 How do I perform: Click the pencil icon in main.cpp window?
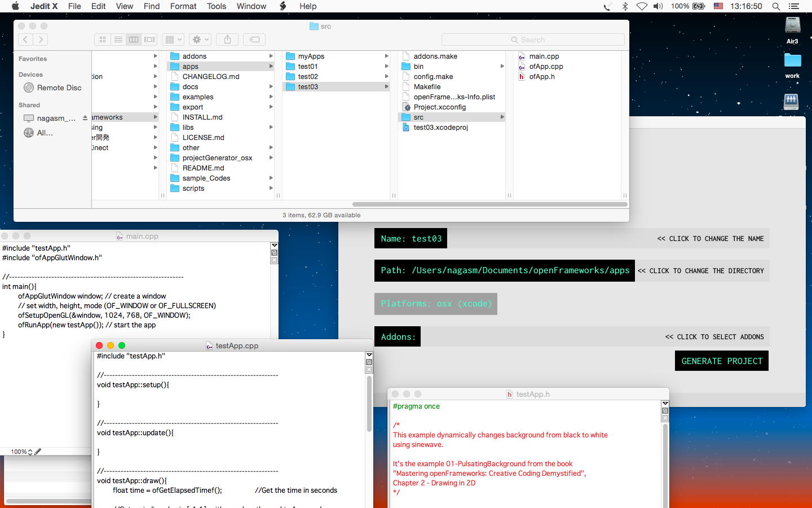pos(38,452)
